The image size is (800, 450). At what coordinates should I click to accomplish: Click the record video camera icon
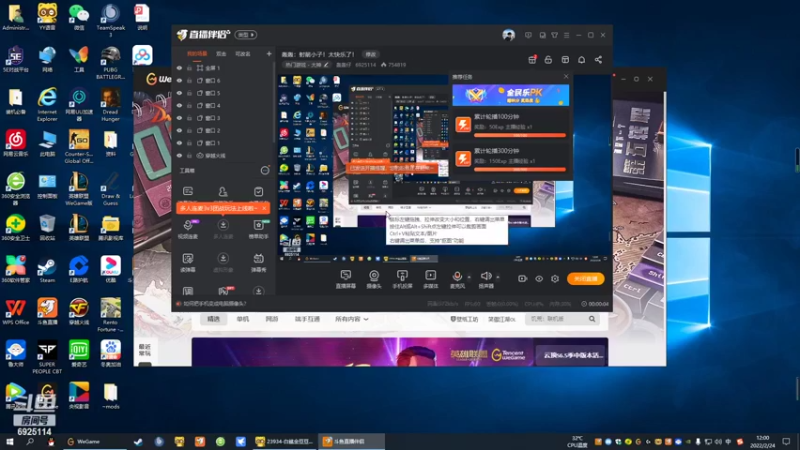[522, 279]
